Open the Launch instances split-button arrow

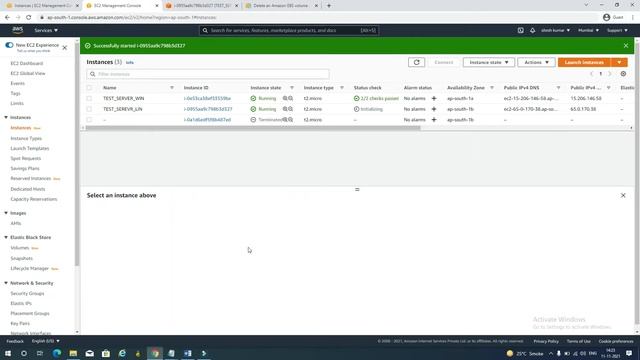click(619, 62)
